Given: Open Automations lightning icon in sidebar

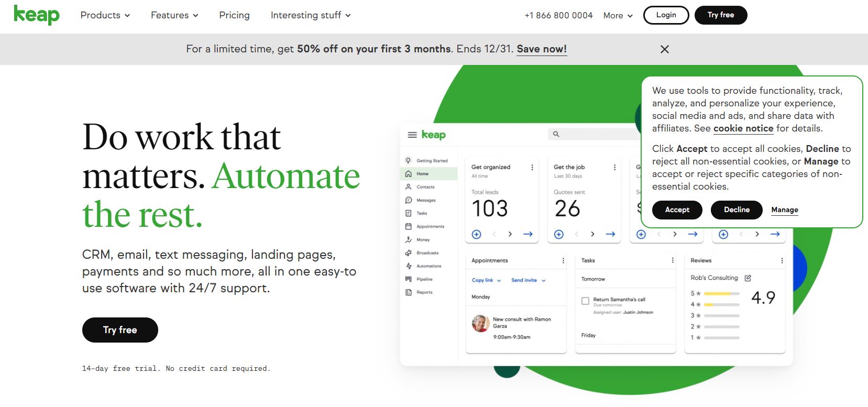Looking at the screenshot, I should point(408,266).
